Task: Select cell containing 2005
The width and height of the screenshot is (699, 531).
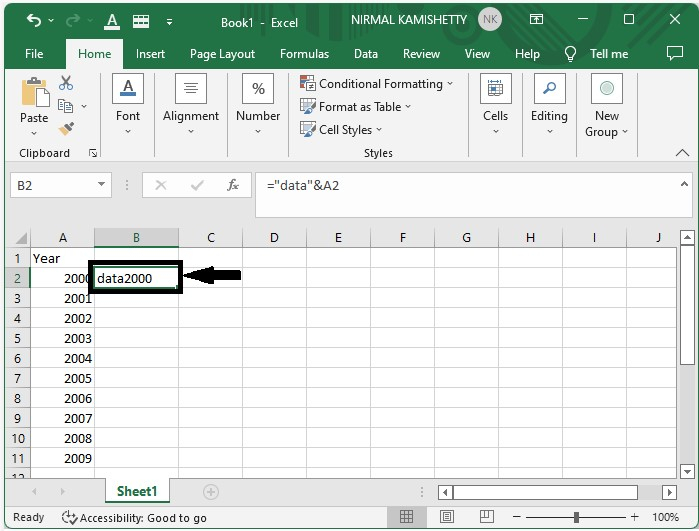Action: coord(62,379)
